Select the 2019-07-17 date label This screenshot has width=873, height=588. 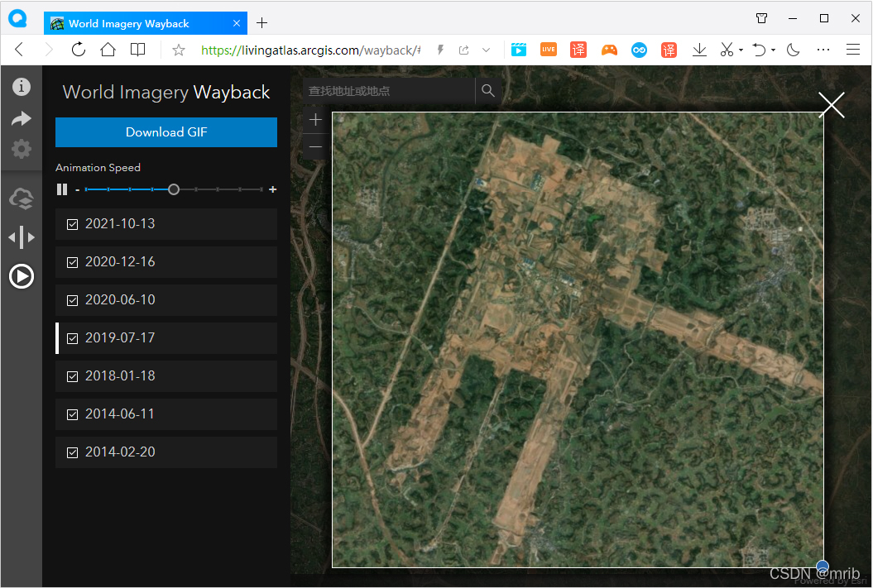[120, 337]
